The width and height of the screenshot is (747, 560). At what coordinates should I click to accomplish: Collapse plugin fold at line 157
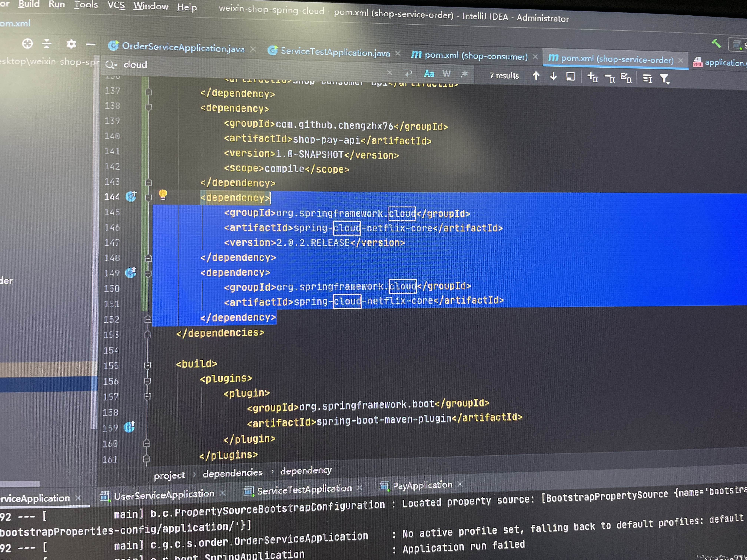click(147, 397)
